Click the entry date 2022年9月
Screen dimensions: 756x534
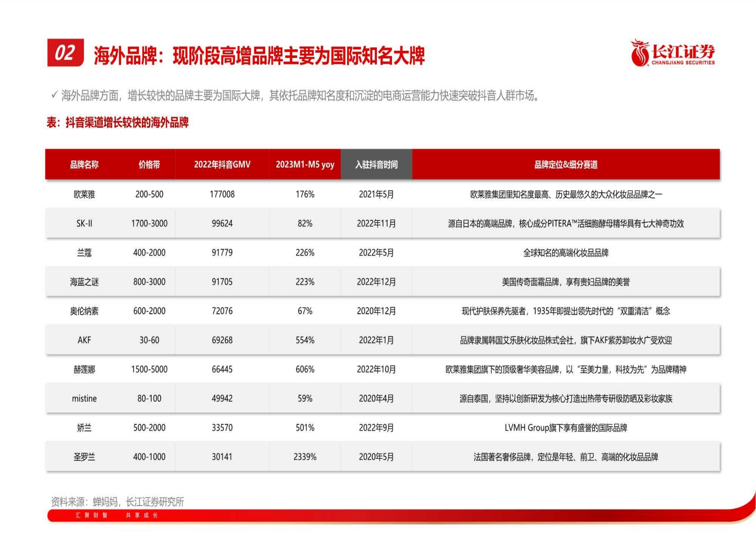tap(376, 428)
